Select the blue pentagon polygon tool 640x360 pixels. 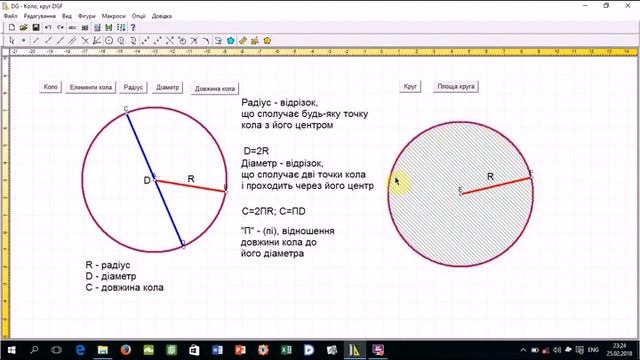[231, 40]
